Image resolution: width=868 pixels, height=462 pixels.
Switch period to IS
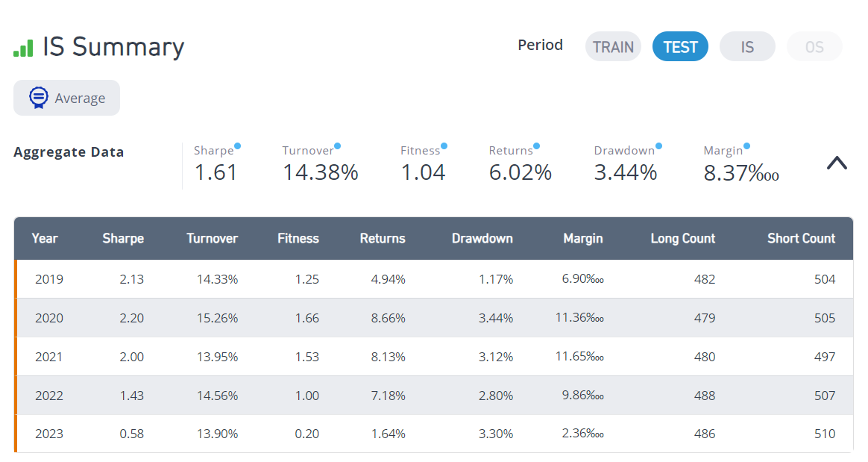[747, 46]
